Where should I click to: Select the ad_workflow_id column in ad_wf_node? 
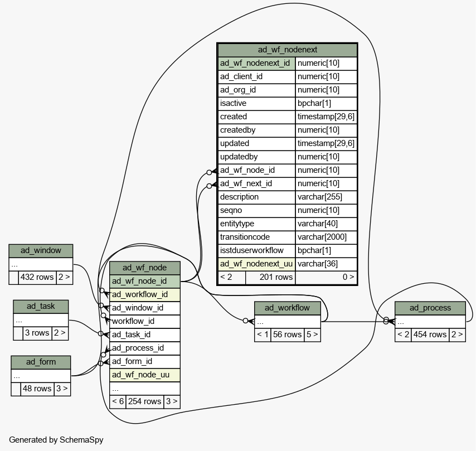(x=144, y=294)
